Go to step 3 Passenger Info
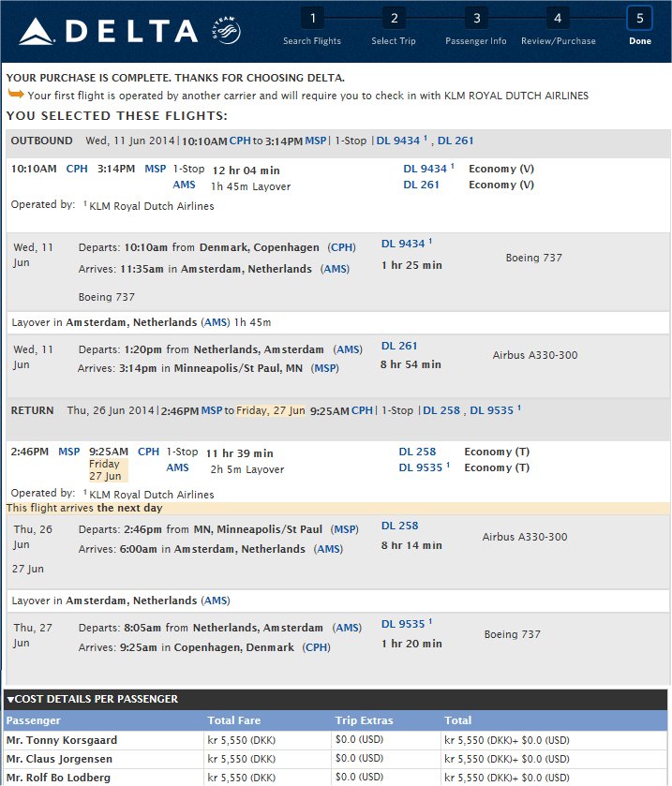The width and height of the screenshot is (672, 786). [476, 28]
